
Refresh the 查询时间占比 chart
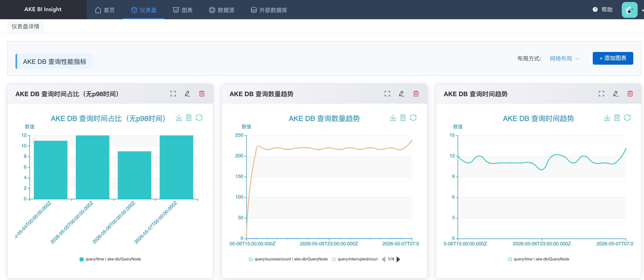(x=199, y=118)
